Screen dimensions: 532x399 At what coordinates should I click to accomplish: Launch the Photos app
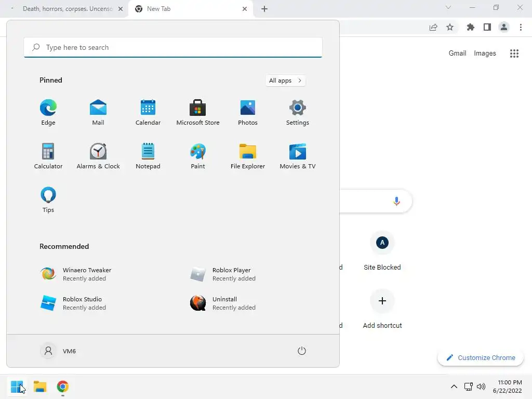248,113
